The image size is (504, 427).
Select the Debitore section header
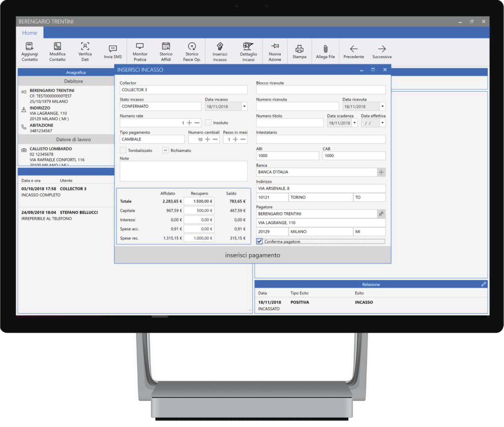click(73, 81)
